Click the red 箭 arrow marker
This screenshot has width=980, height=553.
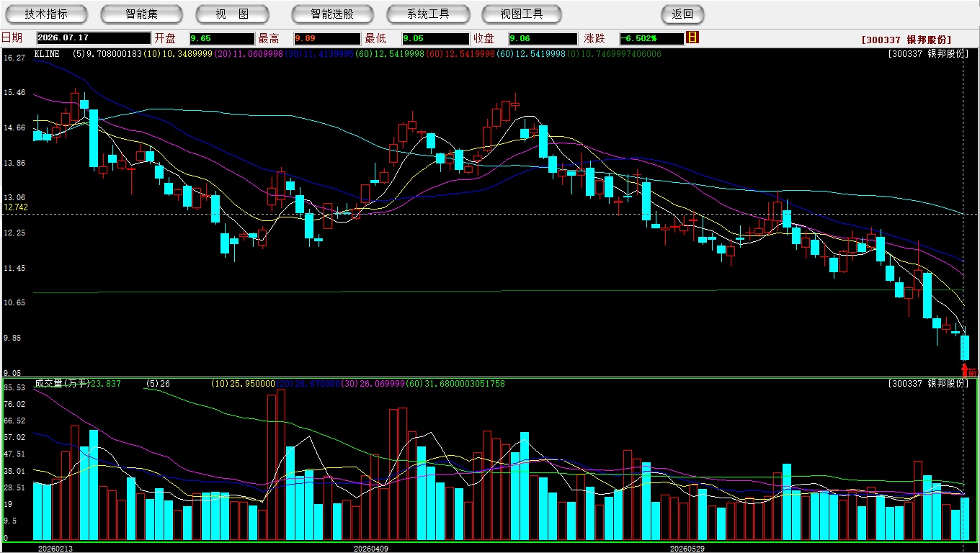pos(969,372)
